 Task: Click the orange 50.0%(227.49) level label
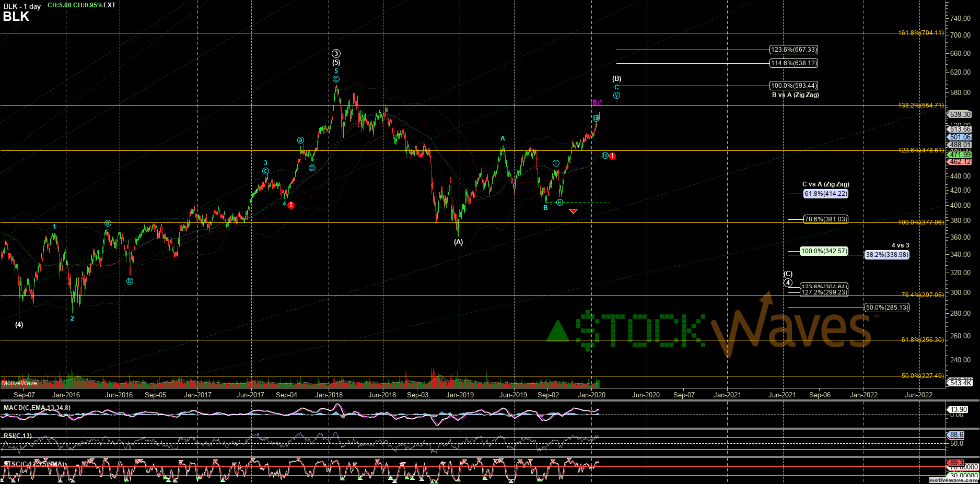923,376
